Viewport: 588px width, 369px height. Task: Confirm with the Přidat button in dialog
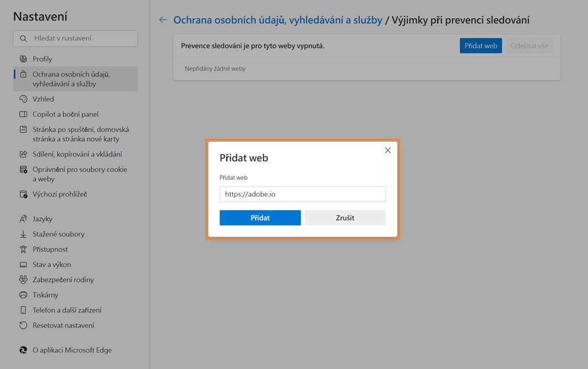pyautogui.click(x=260, y=217)
